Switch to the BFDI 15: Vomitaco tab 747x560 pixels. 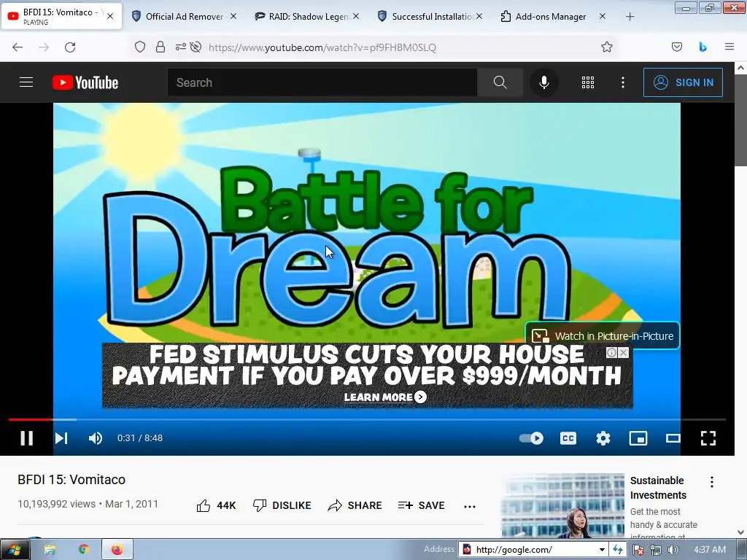click(x=61, y=16)
